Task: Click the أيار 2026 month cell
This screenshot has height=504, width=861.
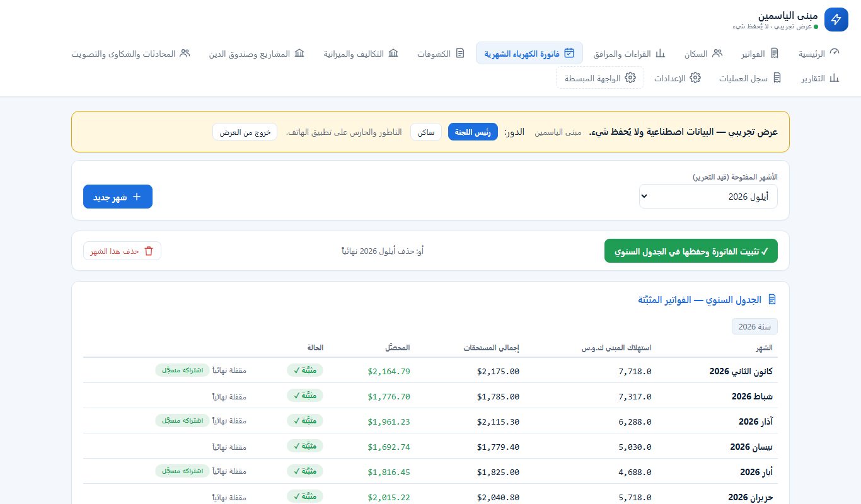Action: pyautogui.click(x=756, y=472)
